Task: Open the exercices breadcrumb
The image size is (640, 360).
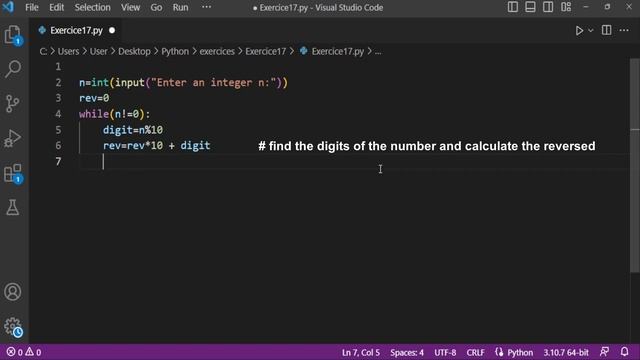Action: [217, 51]
